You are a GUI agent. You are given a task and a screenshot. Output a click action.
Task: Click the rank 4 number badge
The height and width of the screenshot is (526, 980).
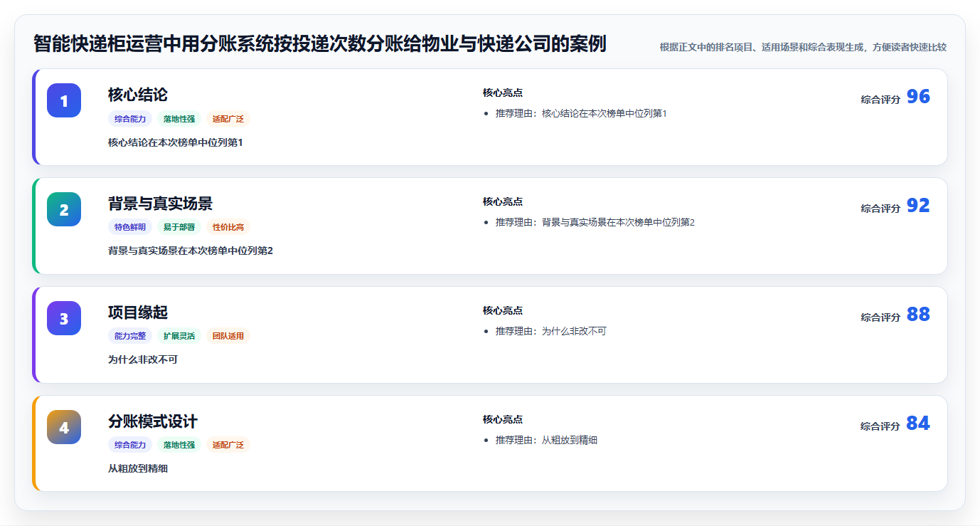click(x=64, y=427)
